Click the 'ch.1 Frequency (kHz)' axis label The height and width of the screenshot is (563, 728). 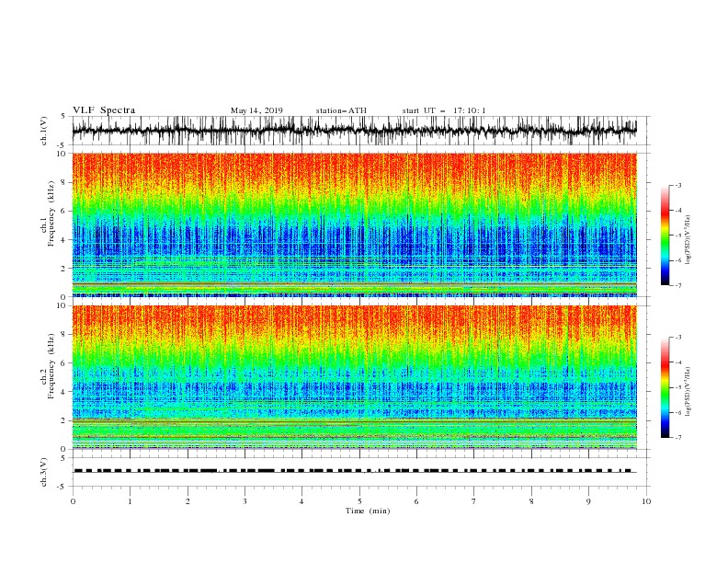point(49,213)
